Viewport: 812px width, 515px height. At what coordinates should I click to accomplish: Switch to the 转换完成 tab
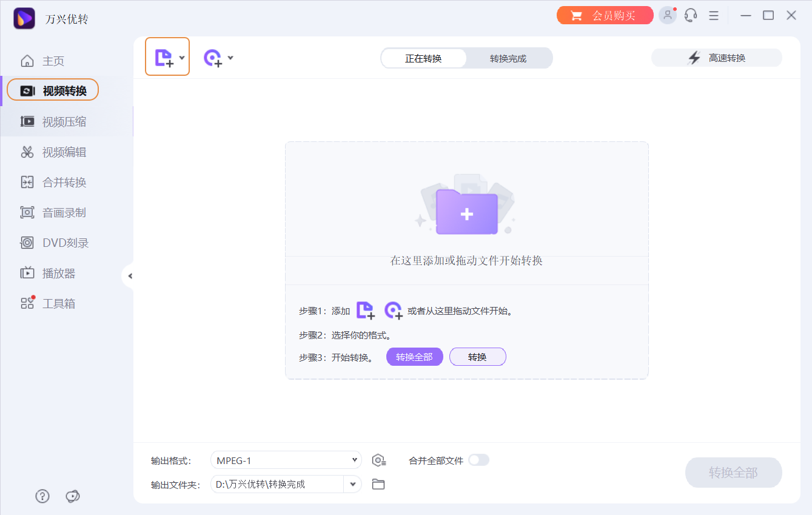509,58
